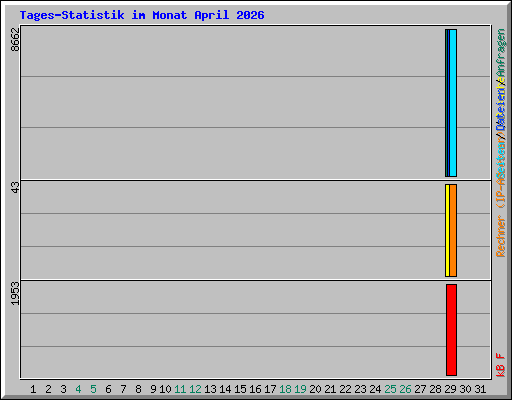The image size is (512, 400).
Task: Click day 21 on the x-axis
Action: point(330,389)
